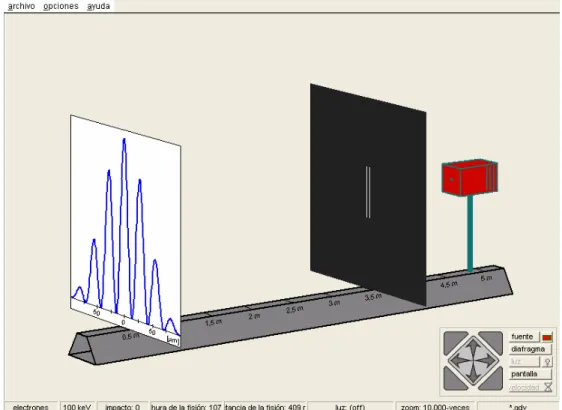Click the 2 m mark on the bench
This screenshot has height=410, width=562.
pos(254,316)
